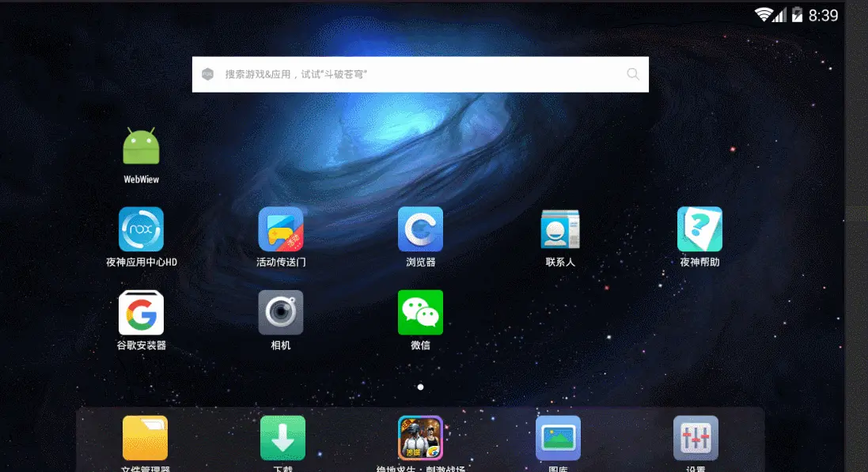The width and height of the screenshot is (868, 472).
Task: Launch the PUBG game in dock
Action: pos(420,438)
